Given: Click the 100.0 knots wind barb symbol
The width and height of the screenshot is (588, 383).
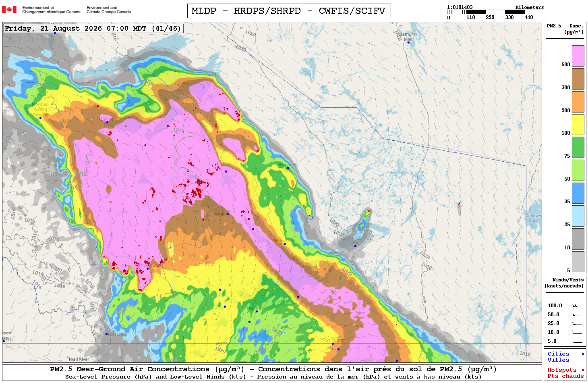Looking at the screenshot, I should [x=577, y=306].
